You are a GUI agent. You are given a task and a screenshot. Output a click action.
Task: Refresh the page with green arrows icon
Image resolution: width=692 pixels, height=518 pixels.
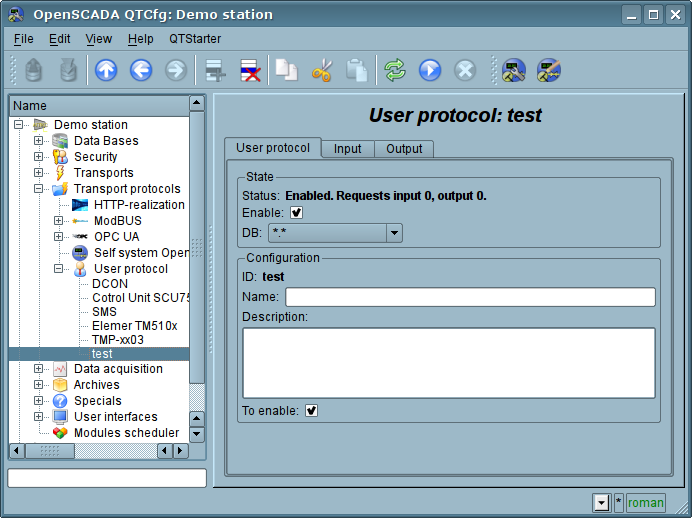(395, 70)
